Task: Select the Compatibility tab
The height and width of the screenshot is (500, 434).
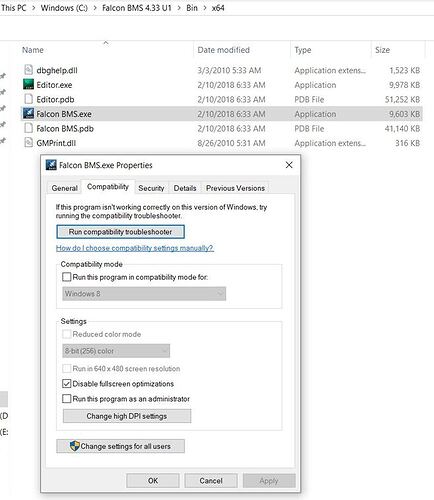Action: pyautogui.click(x=108, y=187)
